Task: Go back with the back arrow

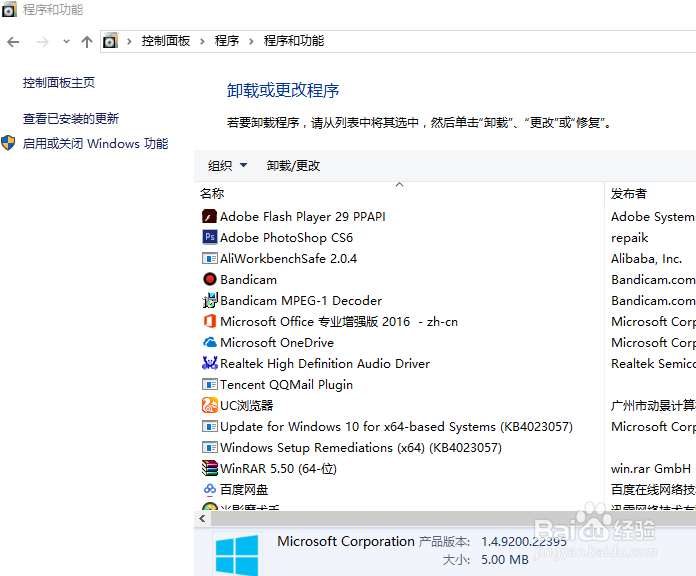Action: click(x=13, y=42)
